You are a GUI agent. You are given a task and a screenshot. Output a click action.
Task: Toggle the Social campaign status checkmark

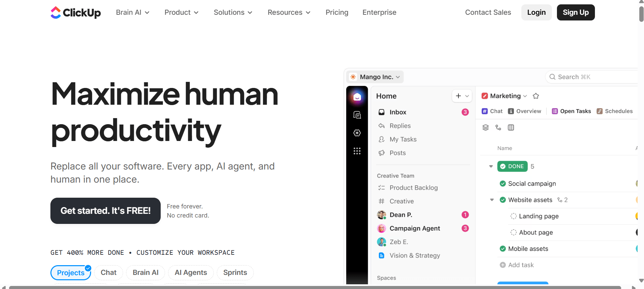tap(502, 184)
